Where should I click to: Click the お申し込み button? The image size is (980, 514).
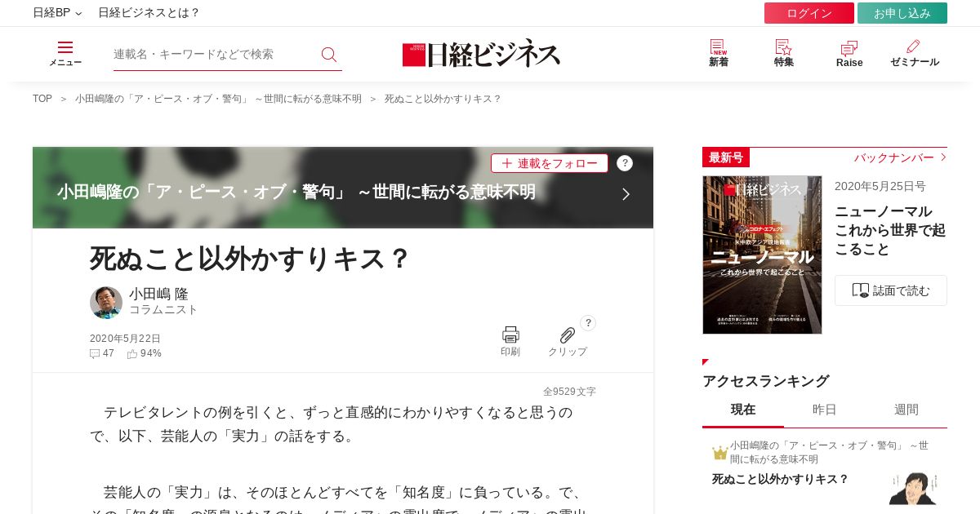[x=902, y=13]
